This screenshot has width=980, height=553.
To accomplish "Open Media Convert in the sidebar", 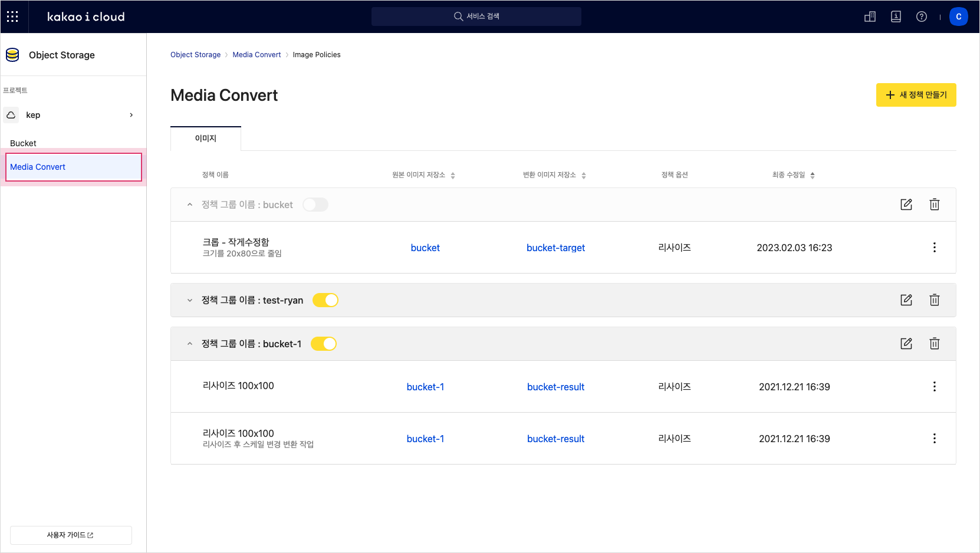I will pos(74,167).
